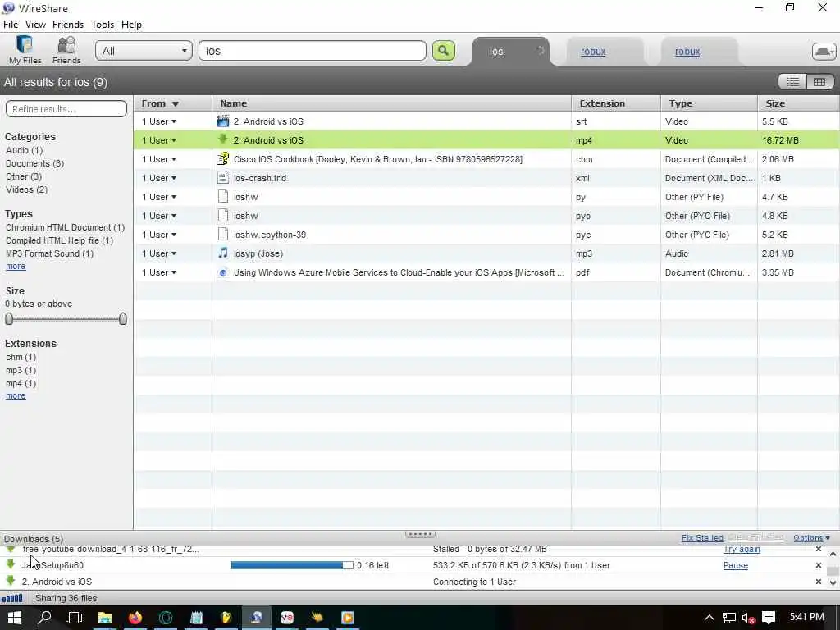This screenshot has height=630, width=840.
Task: Expand 1 User dropdown for Iosyp (Jose)
Action: 159,253
